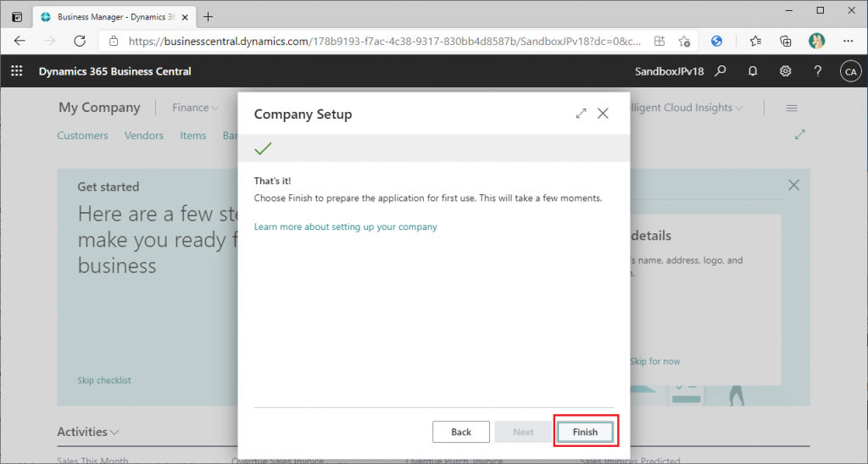This screenshot has width=868, height=464.
Task: Open the browser Favorites list
Action: point(755,41)
